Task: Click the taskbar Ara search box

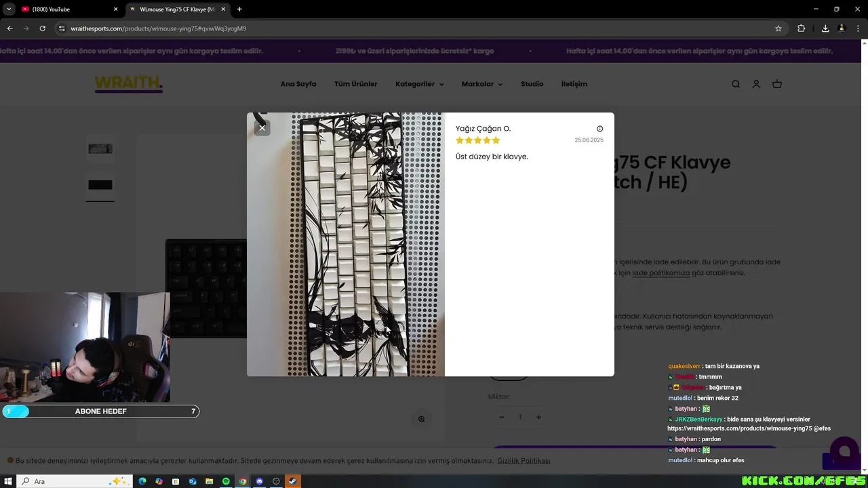Action: tap(75, 481)
